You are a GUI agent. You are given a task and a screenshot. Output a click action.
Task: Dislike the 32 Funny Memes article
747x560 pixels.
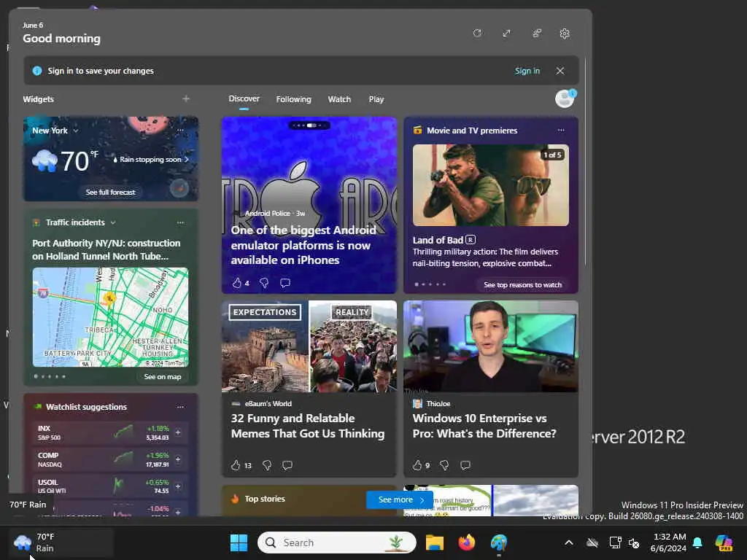(x=267, y=465)
